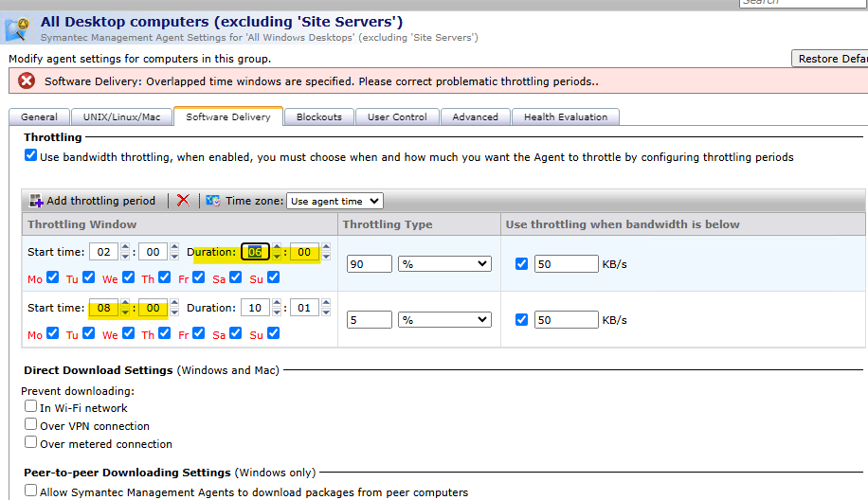Click the first row's duration hours stepper arrows
This screenshot has width=868, height=500.
click(277, 252)
